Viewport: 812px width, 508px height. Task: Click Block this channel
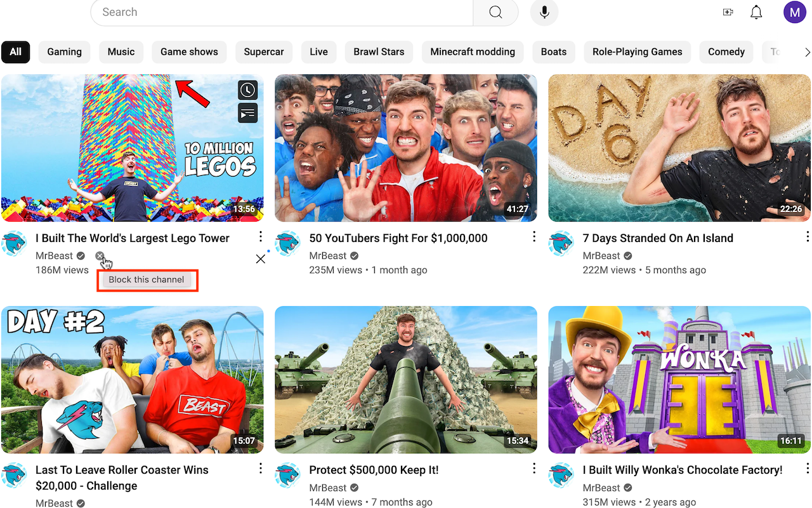click(x=147, y=279)
